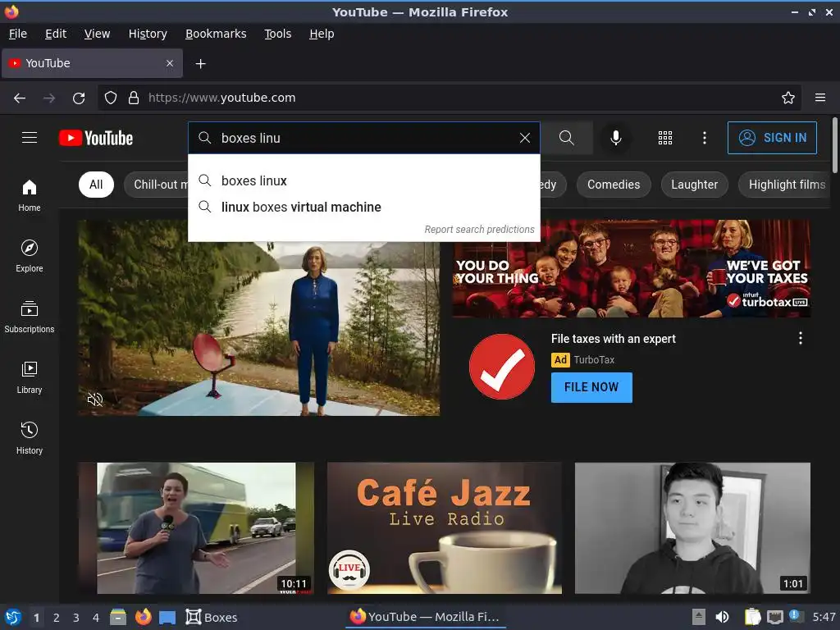Open YouTube settings three-dot menu
Screen dimensions: 840x630
705,138
